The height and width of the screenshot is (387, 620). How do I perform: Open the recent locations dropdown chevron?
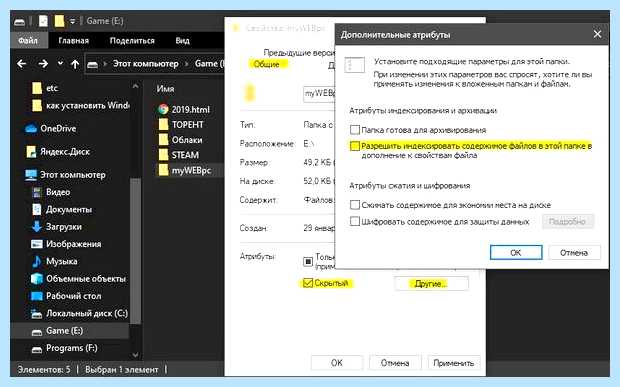[x=60, y=62]
